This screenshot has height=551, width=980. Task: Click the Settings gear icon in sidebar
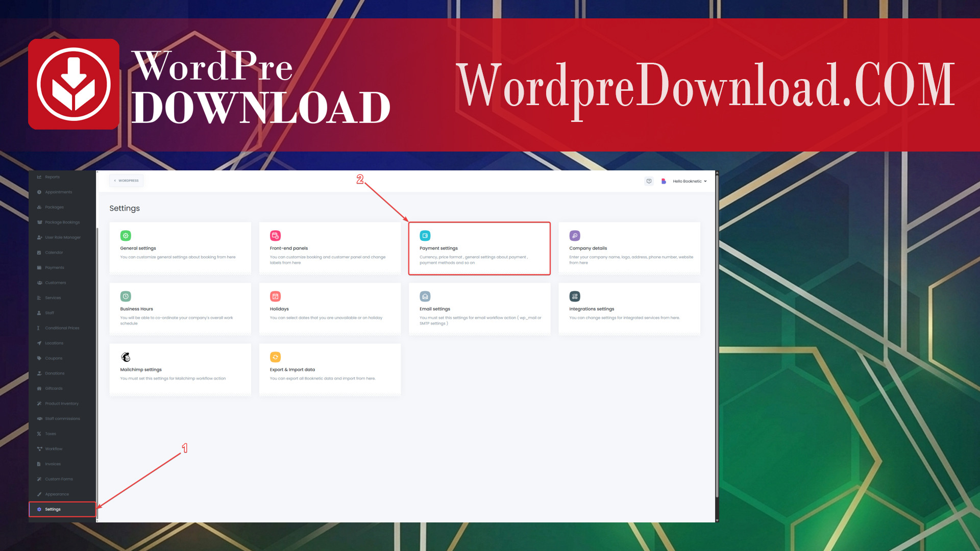pos(39,509)
